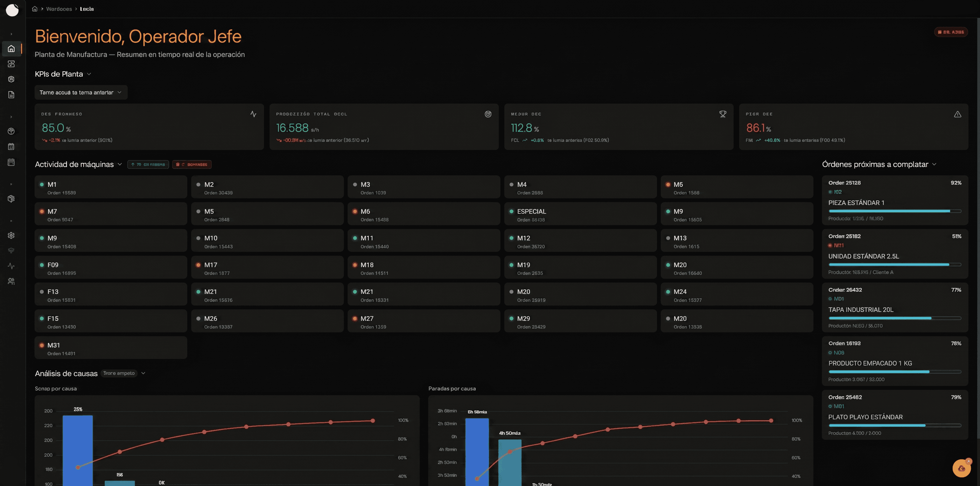The image size is (980, 486).
Task: Open order card UNIDAD ESTÁNDAR 2.5L
Action: click(895, 254)
